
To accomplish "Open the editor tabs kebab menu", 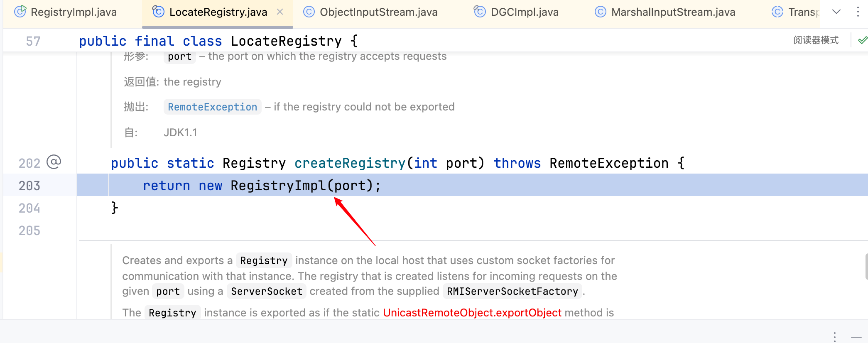I will pos(858,12).
